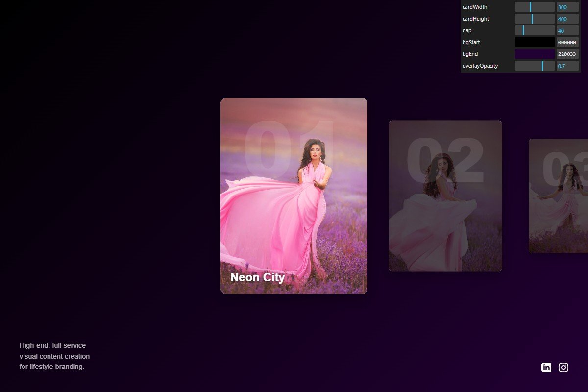Click the cardHeight slider track
Screen dimensions: 588x392
[x=534, y=19]
